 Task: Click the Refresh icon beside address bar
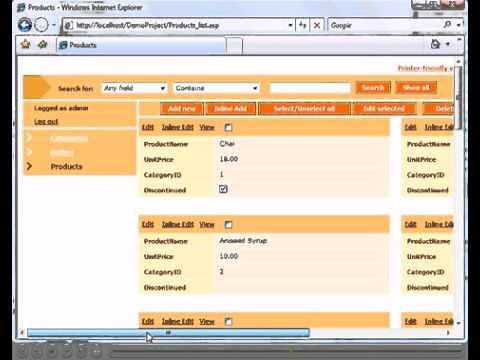coord(303,25)
